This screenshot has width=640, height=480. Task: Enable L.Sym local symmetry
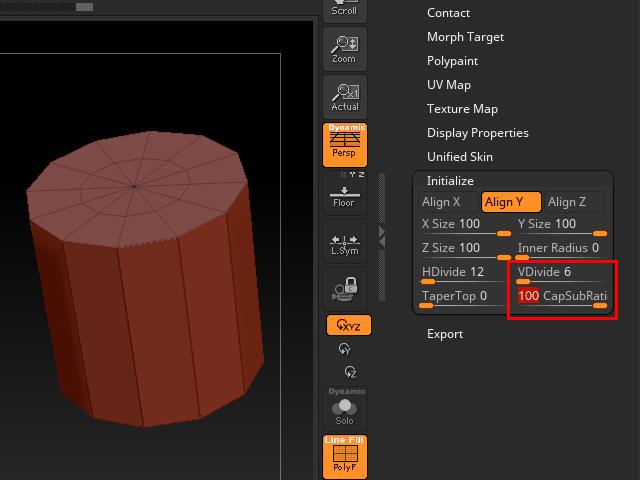(344, 239)
